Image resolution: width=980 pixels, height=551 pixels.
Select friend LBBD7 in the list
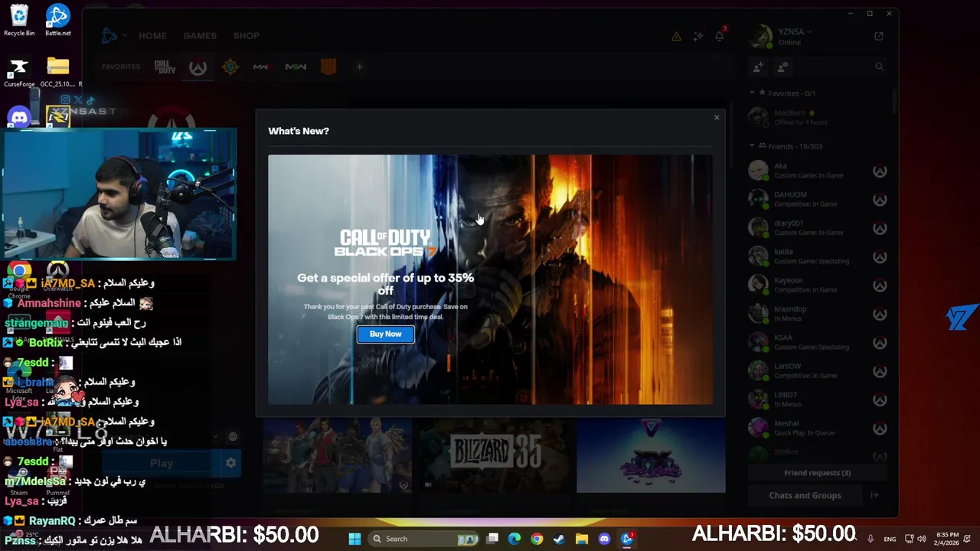tap(818, 399)
